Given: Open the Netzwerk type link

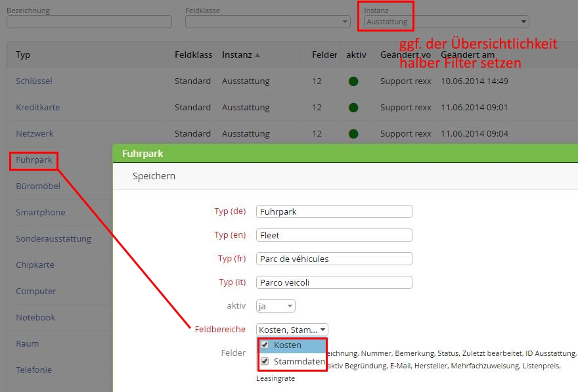Looking at the screenshot, I should click(x=34, y=134).
